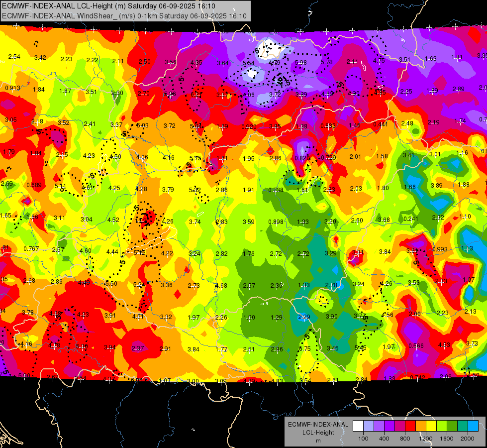Screen dimensions: 487x448
Task: Click the wind shear value "0.898"
Action: [276, 222]
